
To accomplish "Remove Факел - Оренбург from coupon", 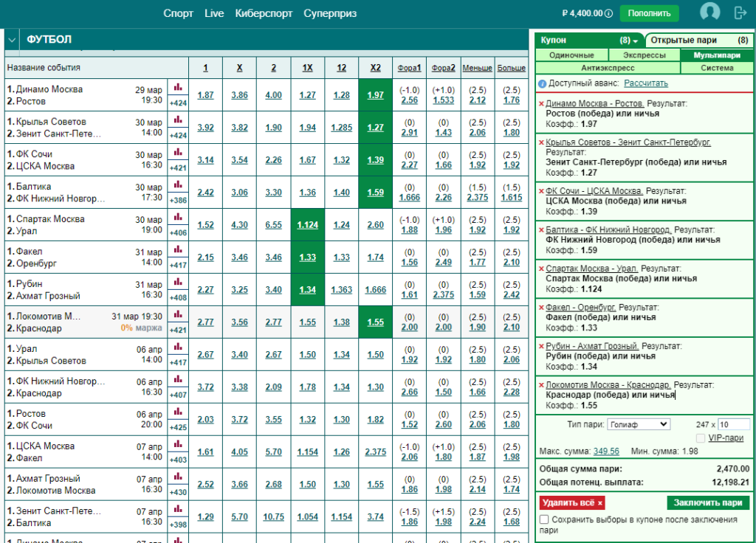I will click(541, 308).
